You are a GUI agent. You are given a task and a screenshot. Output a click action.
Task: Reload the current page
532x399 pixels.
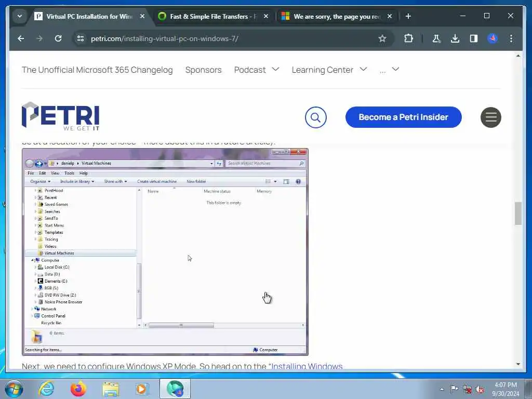(58, 38)
